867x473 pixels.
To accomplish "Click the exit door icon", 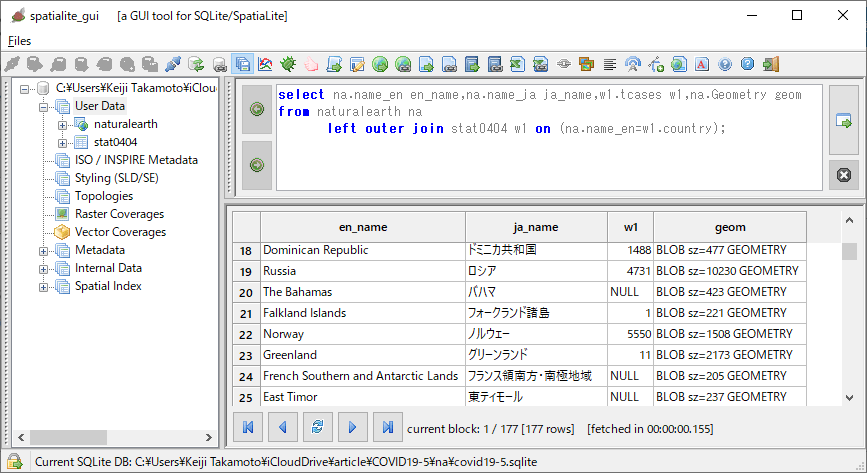I will click(x=771, y=64).
